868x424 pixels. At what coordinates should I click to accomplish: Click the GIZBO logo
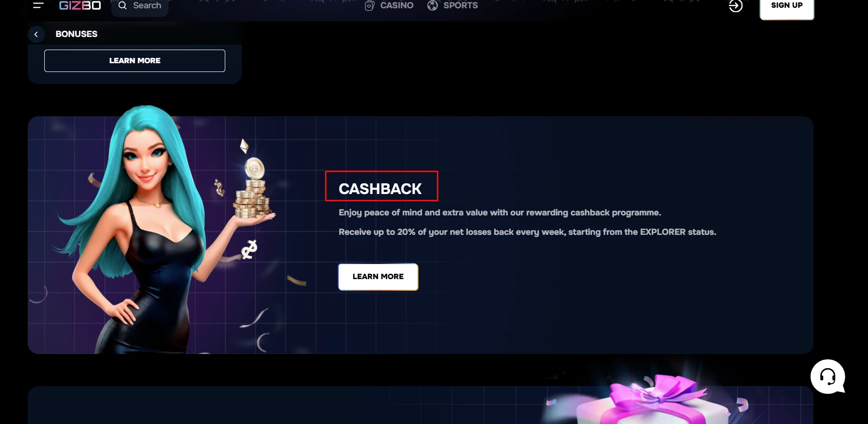[80, 5]
